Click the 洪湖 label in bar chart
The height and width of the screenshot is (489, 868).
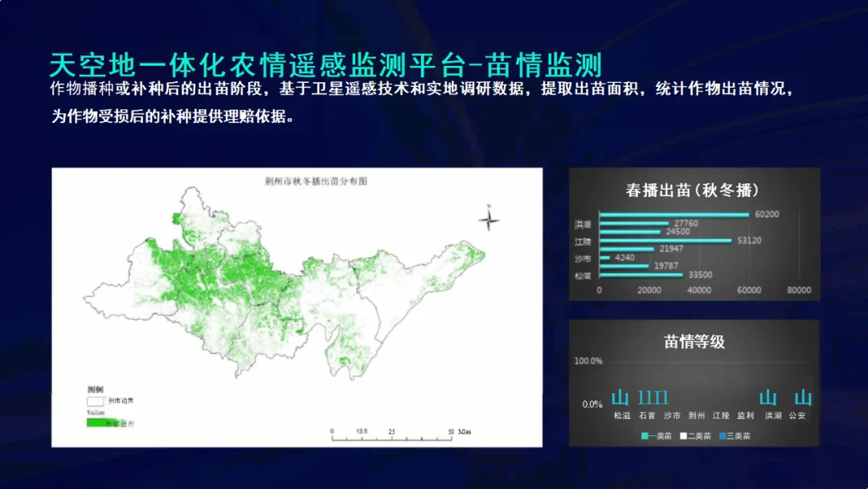point(583,224)
